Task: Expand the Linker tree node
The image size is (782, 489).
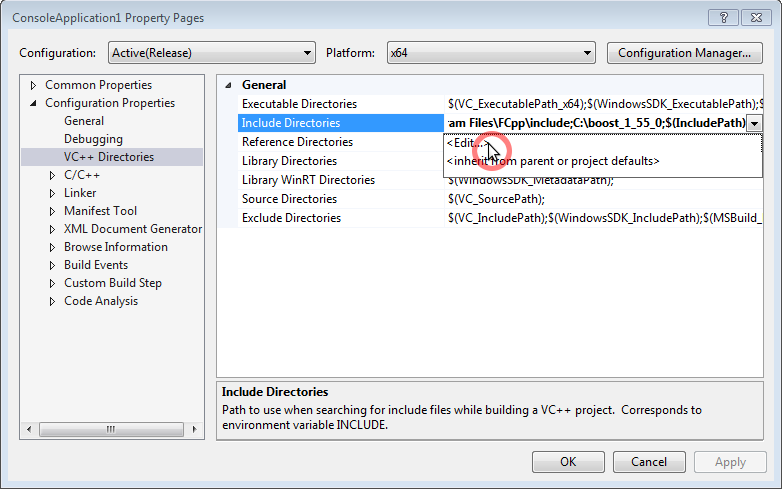Action: tap(53, 193)
